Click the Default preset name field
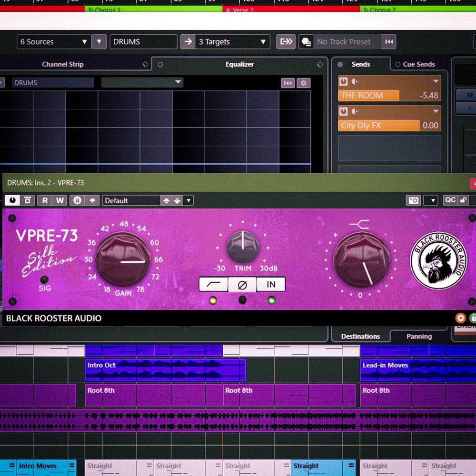The height and width of the screenshot is (476, 476). coord(131,201)
